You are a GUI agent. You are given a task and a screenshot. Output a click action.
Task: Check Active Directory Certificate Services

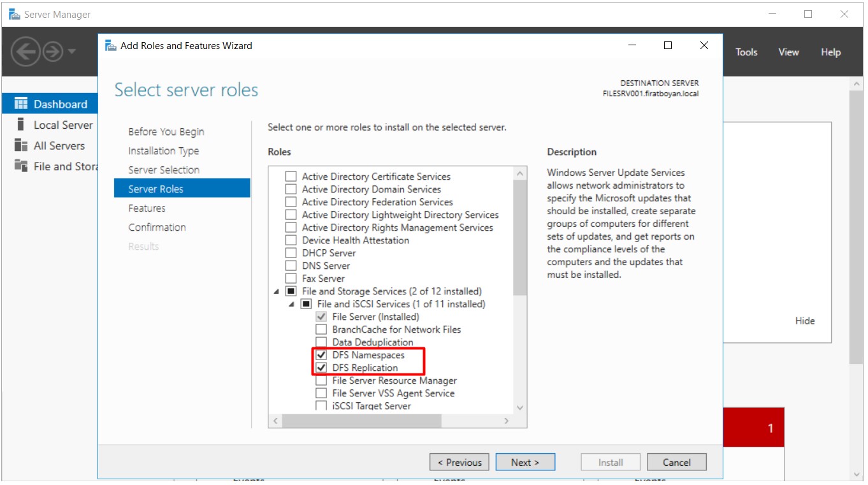[x=291, y=177]
